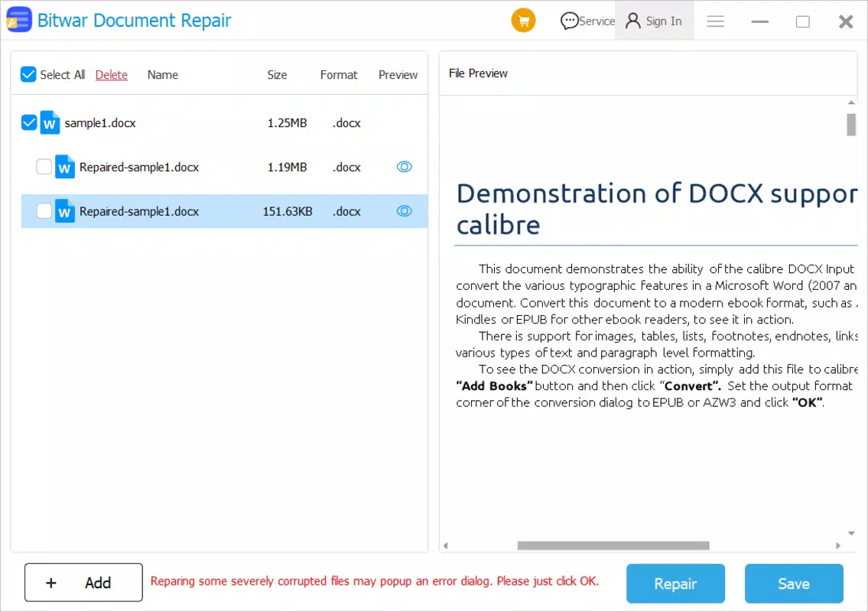Maximize the Bitwar window
Viewport: 868px width, 612px height.
click(x=803, y=21)
